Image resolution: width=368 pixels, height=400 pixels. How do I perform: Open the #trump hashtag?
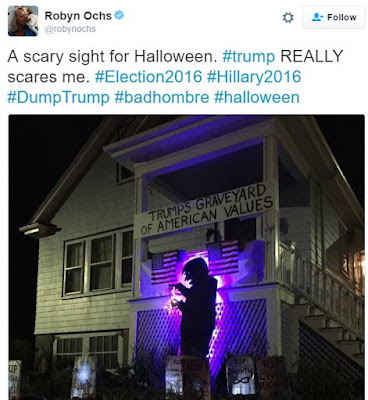tap(249, 57)
